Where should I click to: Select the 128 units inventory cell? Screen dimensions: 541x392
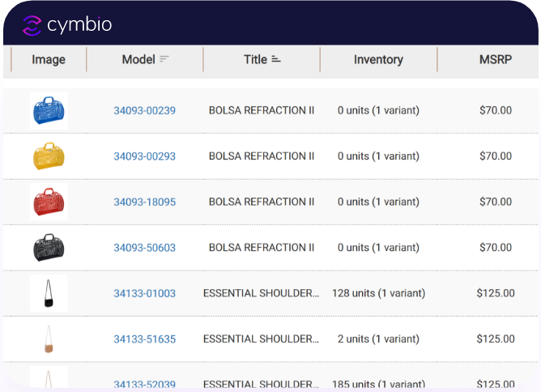(378, 293)
